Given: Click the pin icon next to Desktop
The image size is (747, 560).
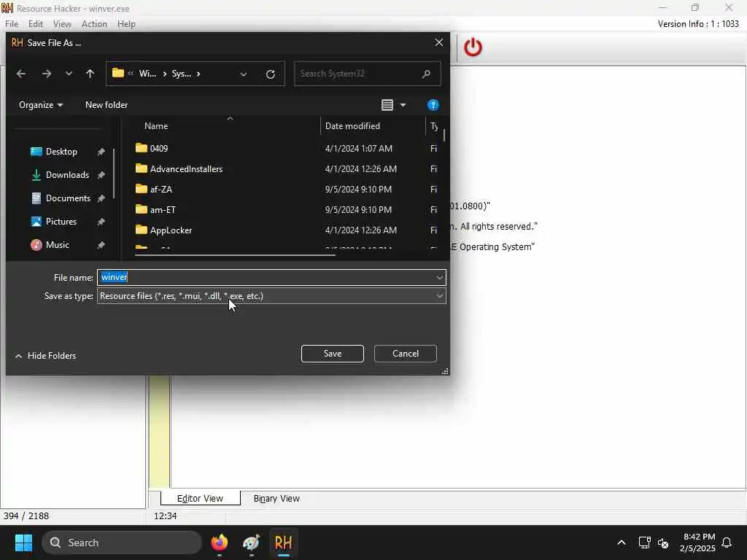Looking at the screenshot, I should click(101, 152).
